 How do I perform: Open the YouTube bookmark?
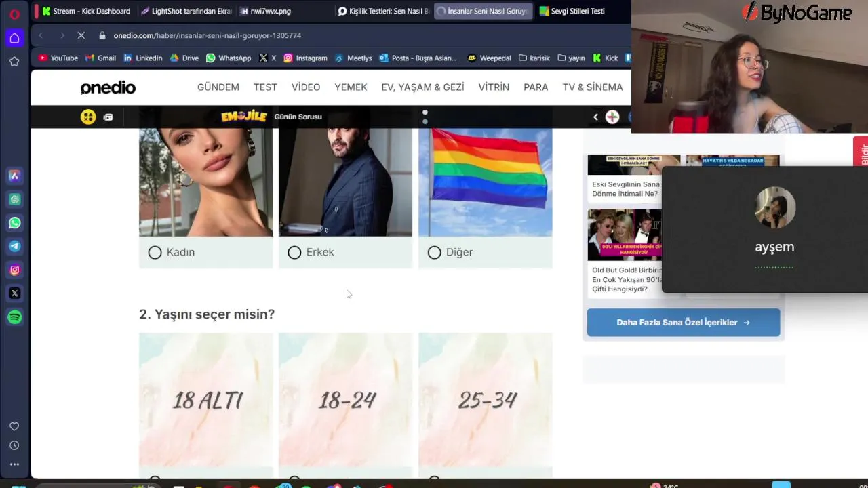58,58
